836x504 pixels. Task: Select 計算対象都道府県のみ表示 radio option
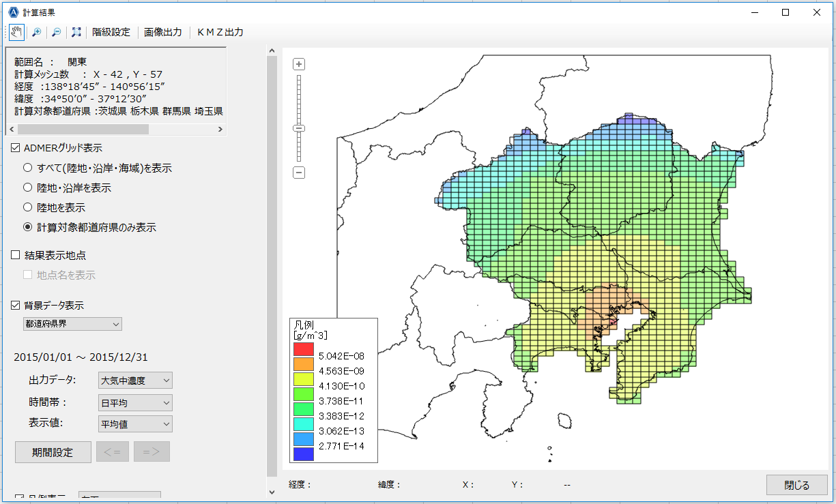pyautogui.click(x=28, y=227)
